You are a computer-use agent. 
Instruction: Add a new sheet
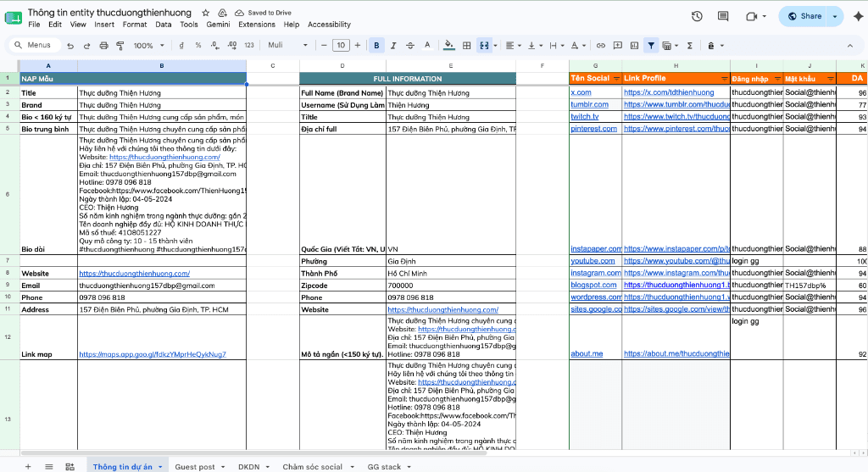coord(28,466)
